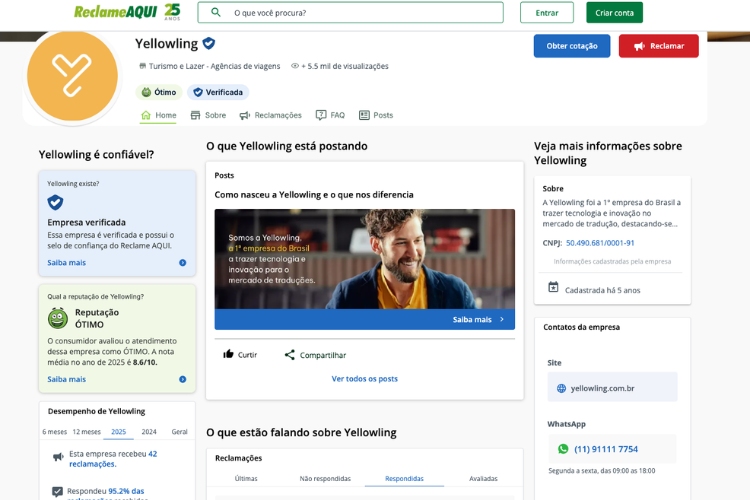Click the Sobre tab store icon
Viewport: 750px width, 500px height.
tap(195, 115)
